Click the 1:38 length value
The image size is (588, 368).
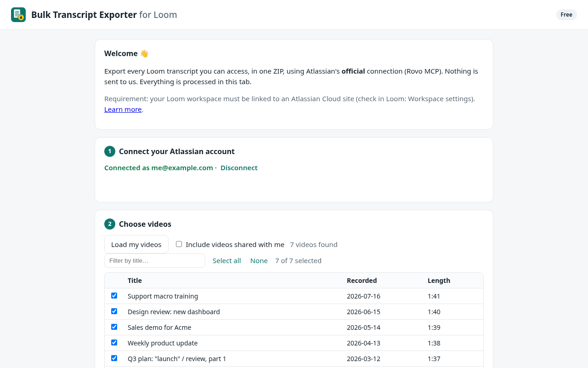pyautogui.click(x=434, y=343)
